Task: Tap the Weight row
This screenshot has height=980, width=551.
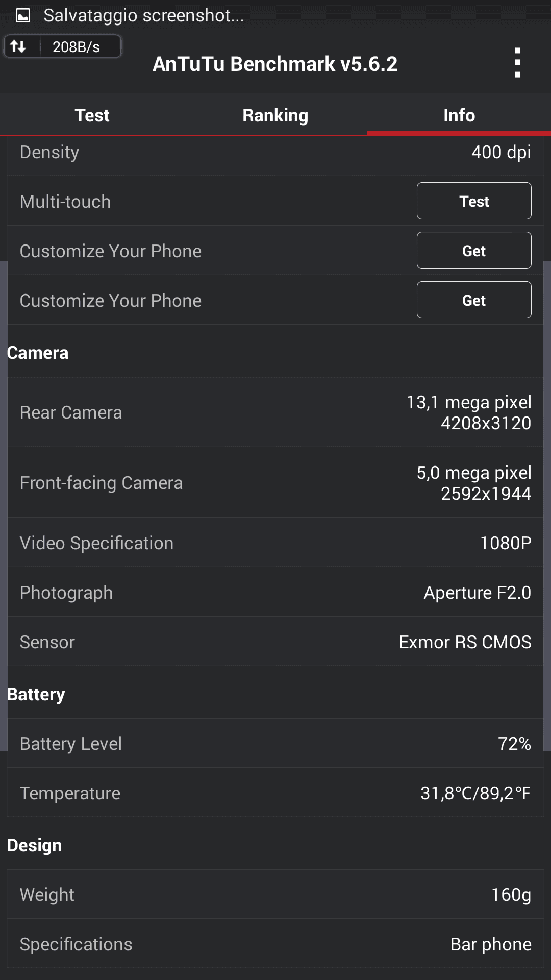Action: pyautogui.click(x=275, y=895)
